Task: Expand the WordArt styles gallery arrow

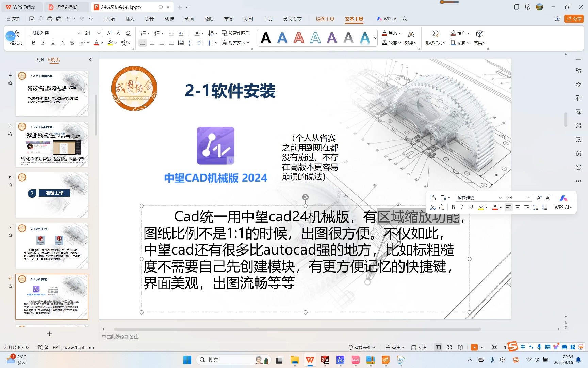Action: click(x=375, y=38)
